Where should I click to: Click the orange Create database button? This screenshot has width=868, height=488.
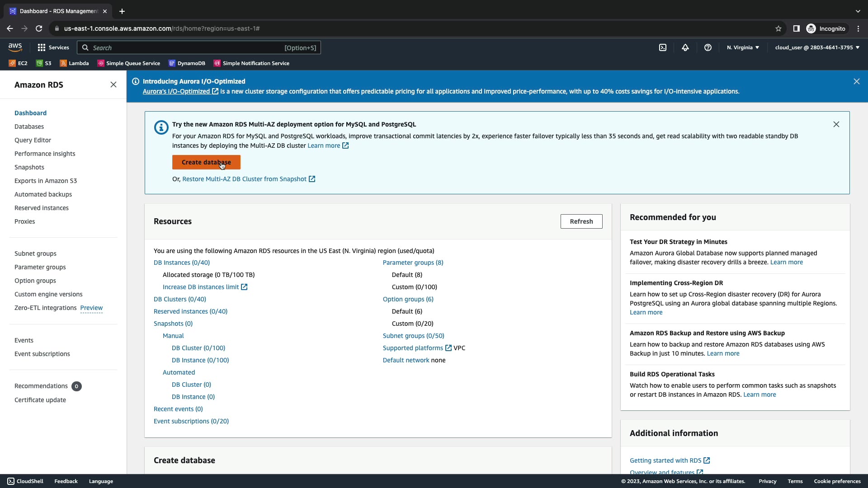tap(206, 162)
